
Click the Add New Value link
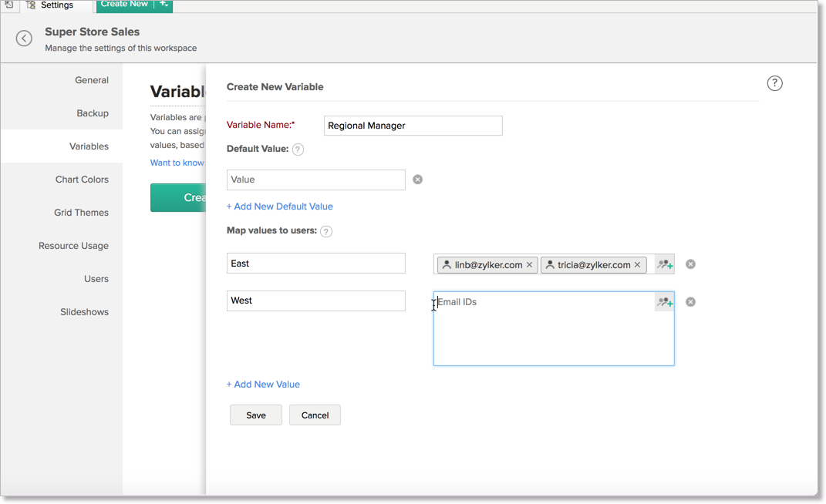coord(263,384)
